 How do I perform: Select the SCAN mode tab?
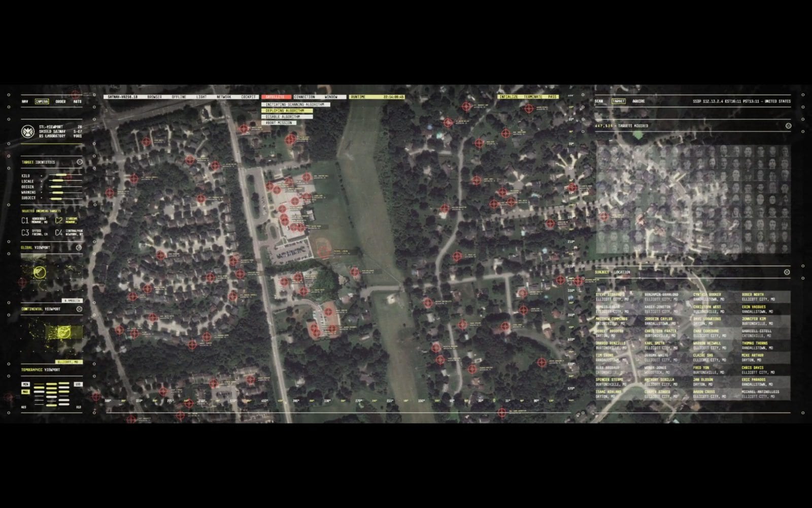tap(599, 101)
